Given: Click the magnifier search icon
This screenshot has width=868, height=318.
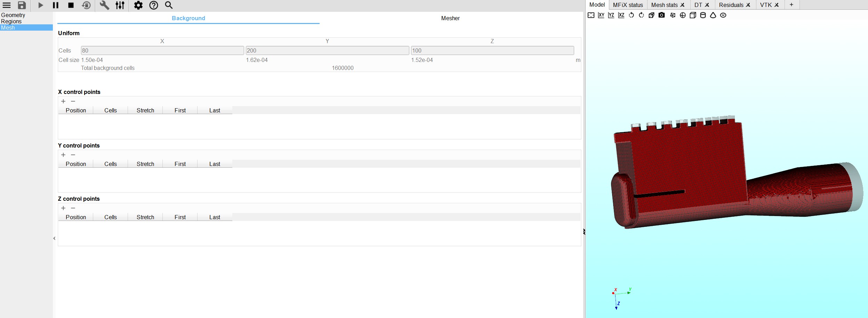Looking at the screenshot, I should click(169, 5).
